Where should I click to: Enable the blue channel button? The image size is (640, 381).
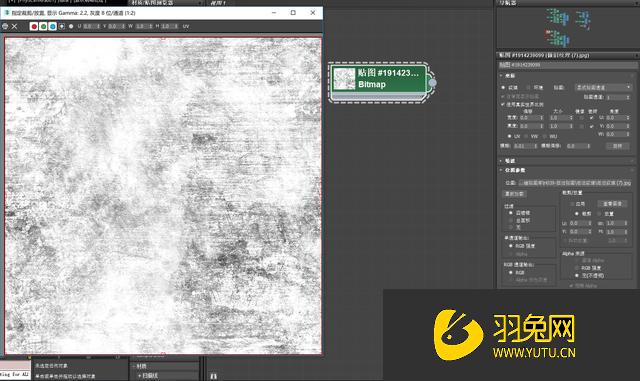[53, 27]
